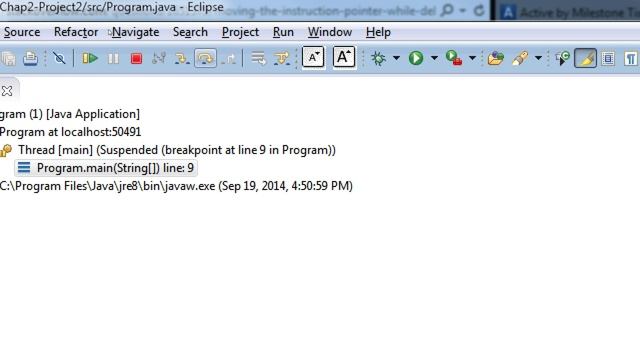640x360 pixels.
Task: Click the Save All toolbar icon
Action: click(x=8, y=59)
